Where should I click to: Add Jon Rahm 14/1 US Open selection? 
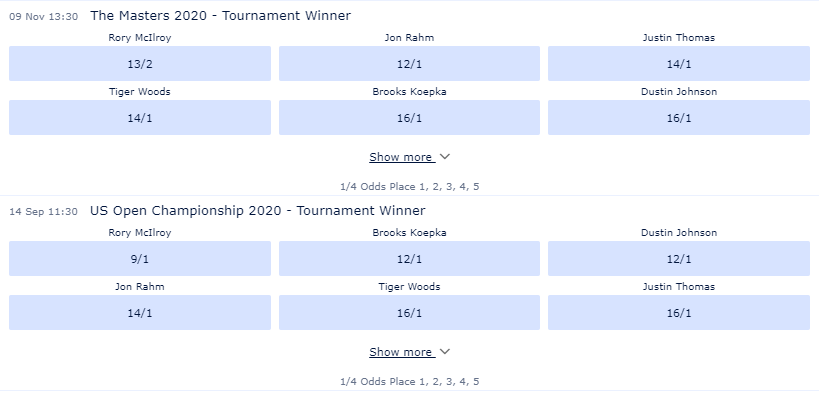pyautogui.click(x=140, y=313)
